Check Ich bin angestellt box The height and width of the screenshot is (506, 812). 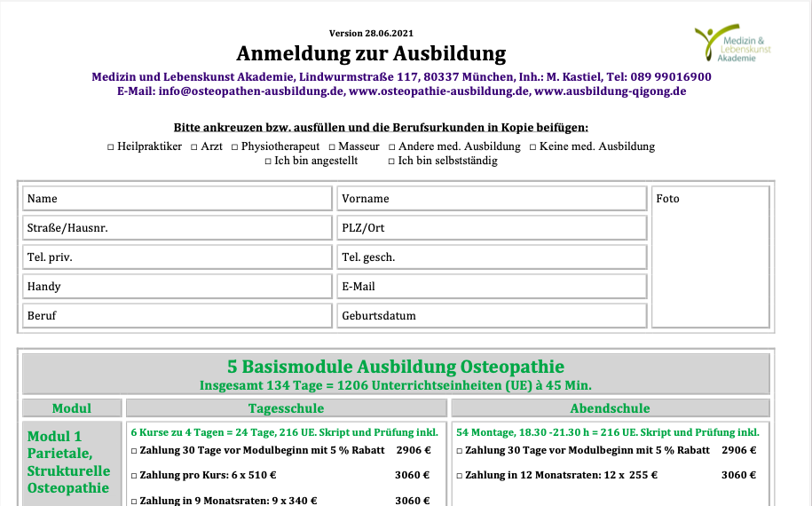[268, 162]
